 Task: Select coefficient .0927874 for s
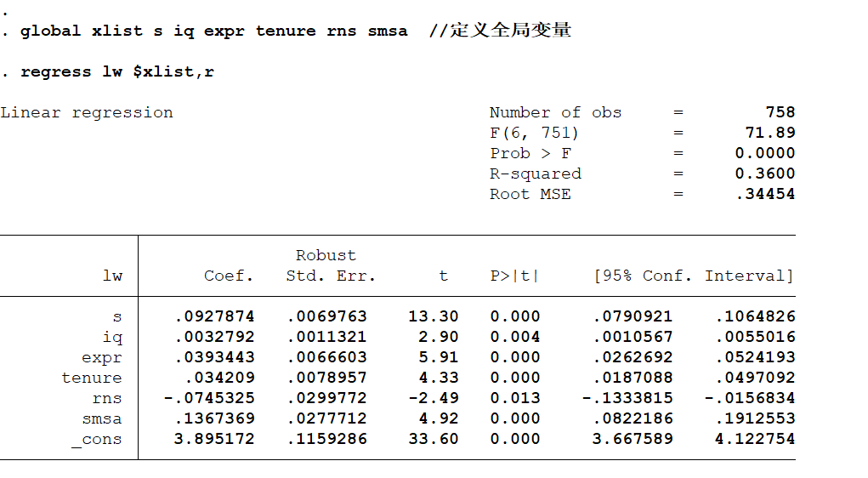click(x=215, y=316)
